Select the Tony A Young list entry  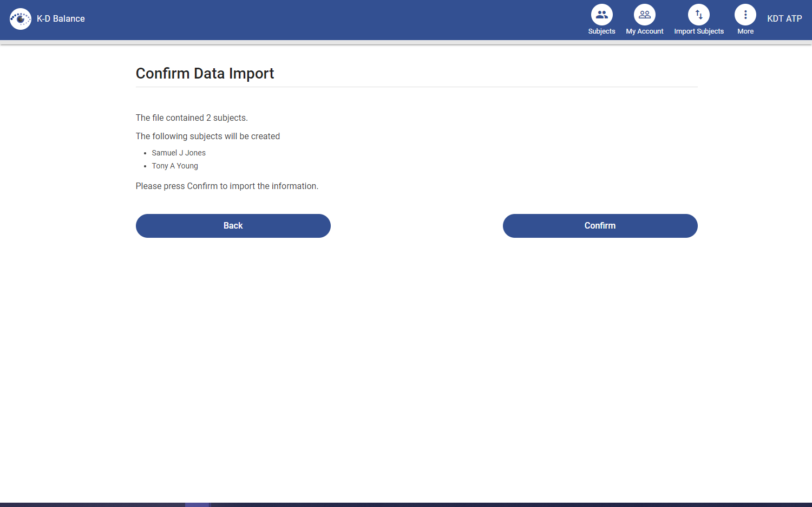coord(175,166)
